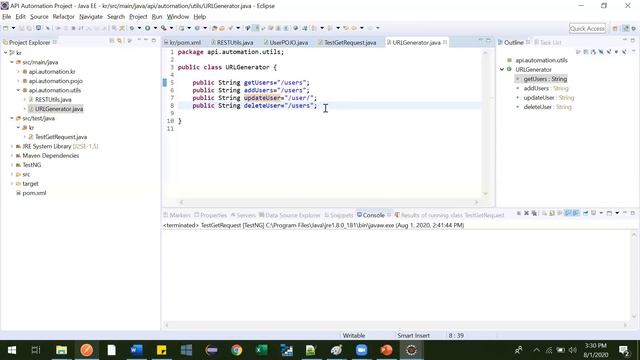Screen dimensions: 640x360
Task: Select the target folder in Project Explorer
Action: point(30,184)
